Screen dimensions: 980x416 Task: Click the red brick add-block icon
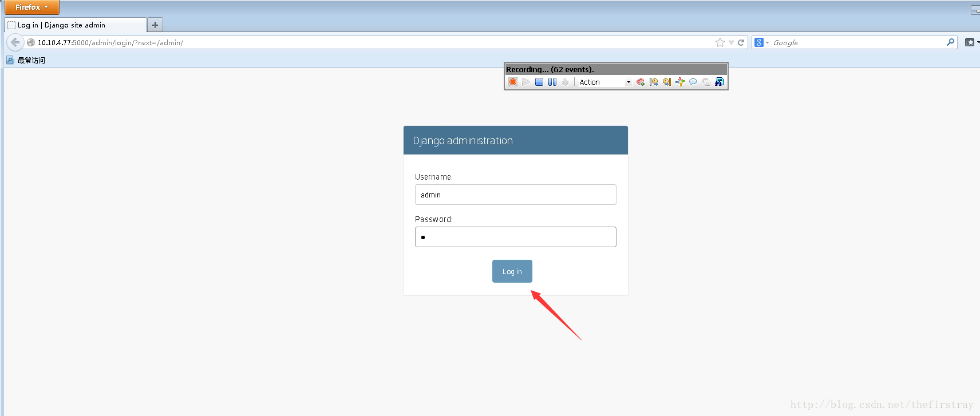pyautogui.click(x=641, y=82)
